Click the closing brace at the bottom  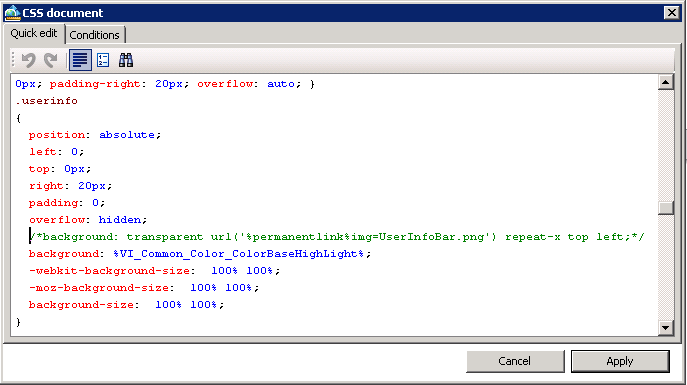tap(18, 322)
